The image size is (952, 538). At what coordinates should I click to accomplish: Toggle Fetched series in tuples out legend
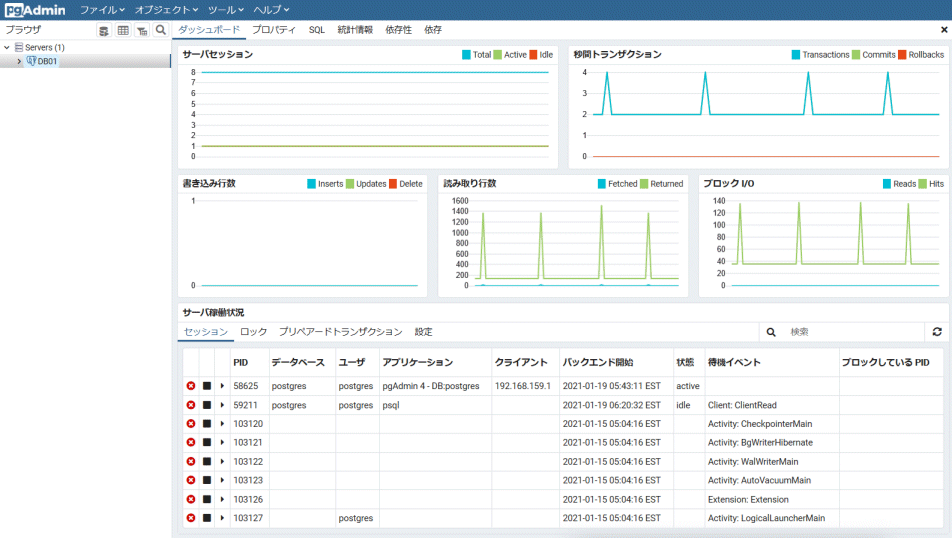pyautogui.click(x=602, y=184)
